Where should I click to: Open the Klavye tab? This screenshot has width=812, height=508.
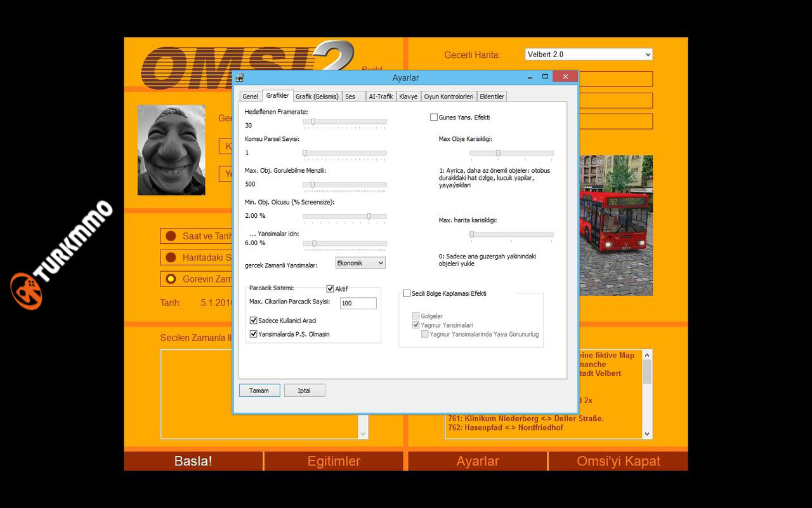point(409,97)
